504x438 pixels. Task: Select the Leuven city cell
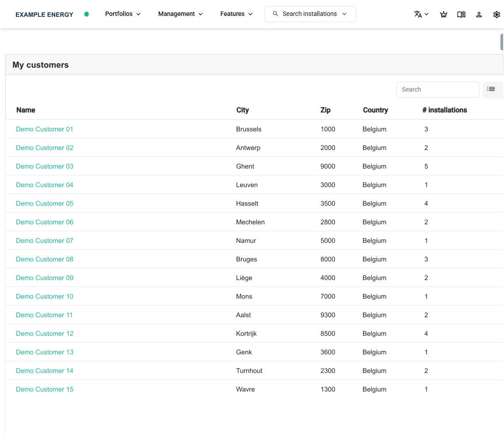point(247,185)
